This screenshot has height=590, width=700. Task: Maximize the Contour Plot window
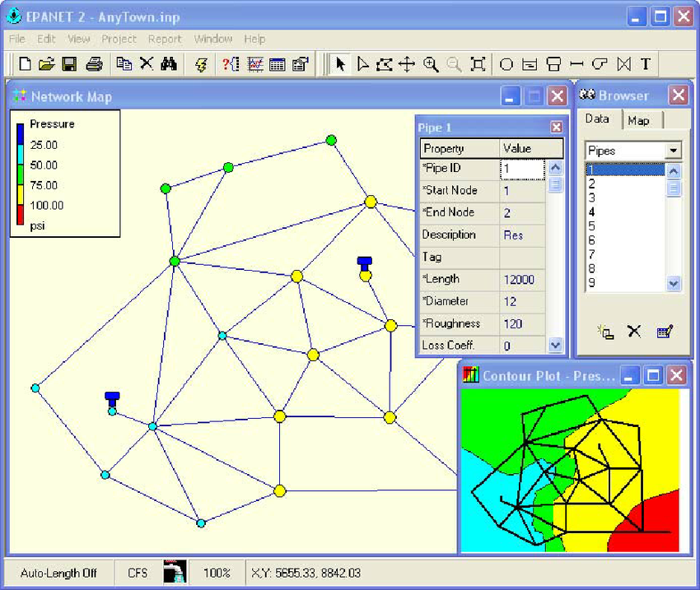click(x=653, y=375)
